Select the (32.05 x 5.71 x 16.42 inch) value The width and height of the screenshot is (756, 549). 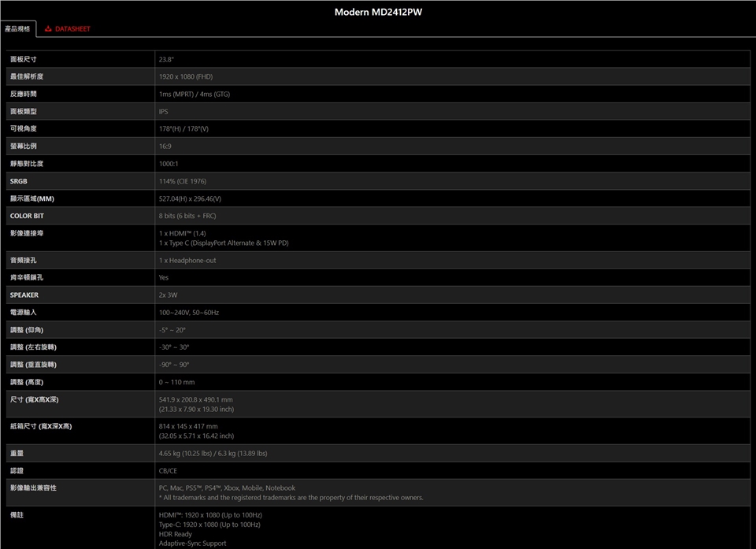pos(196,436)
